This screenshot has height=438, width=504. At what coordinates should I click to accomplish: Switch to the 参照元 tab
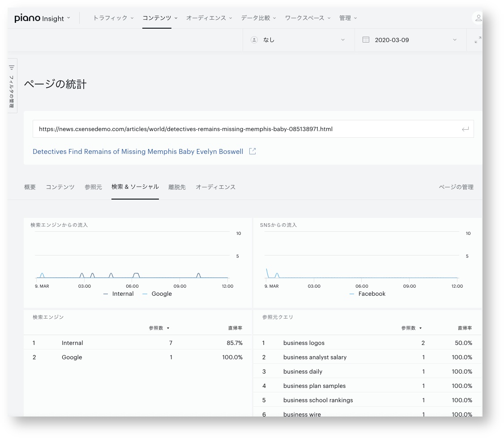pyautogui.click(x=93, y=187)
